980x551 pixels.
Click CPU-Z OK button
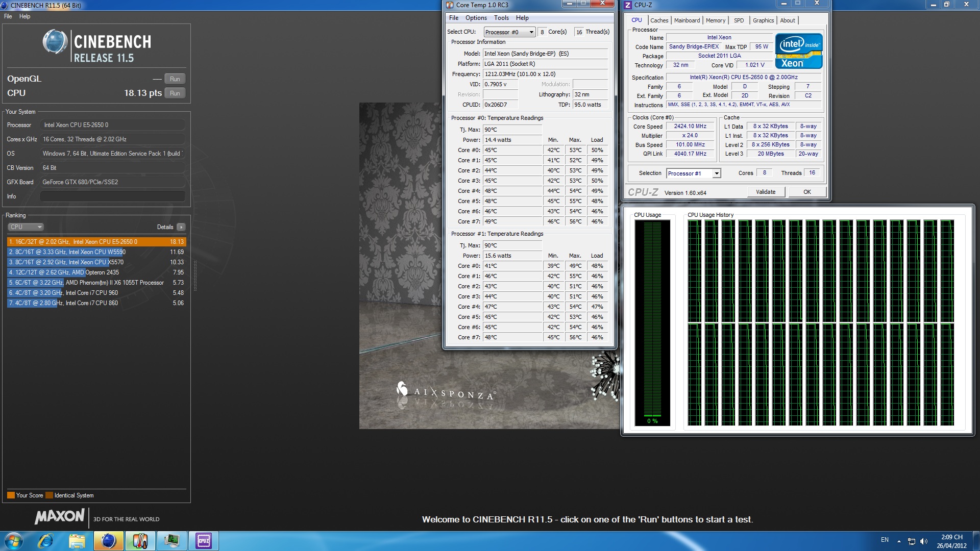807,192
